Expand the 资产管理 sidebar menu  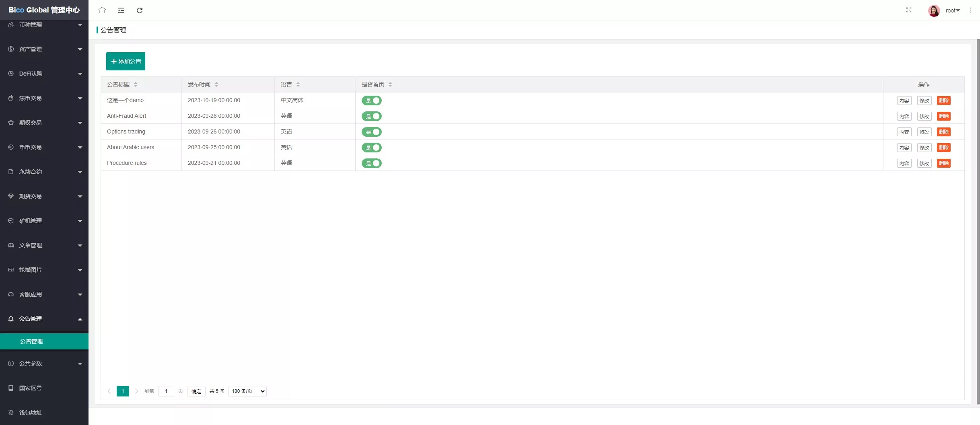44,49
